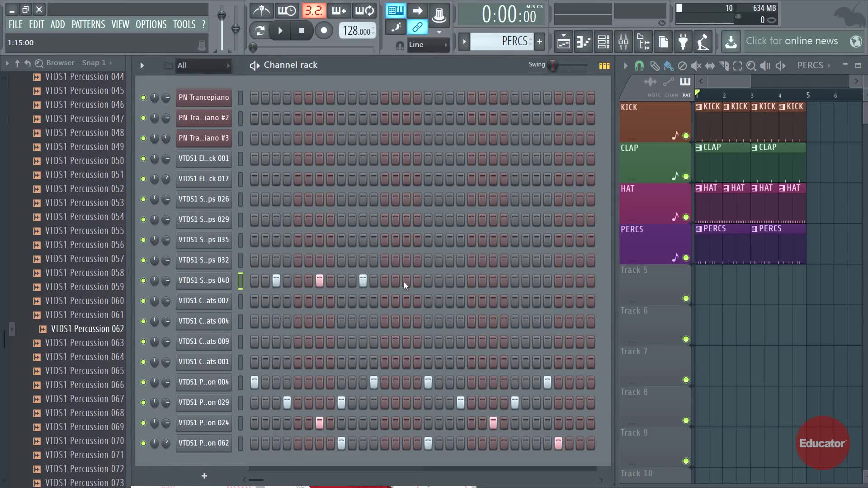Open the plugin picker

click(683, 42)
